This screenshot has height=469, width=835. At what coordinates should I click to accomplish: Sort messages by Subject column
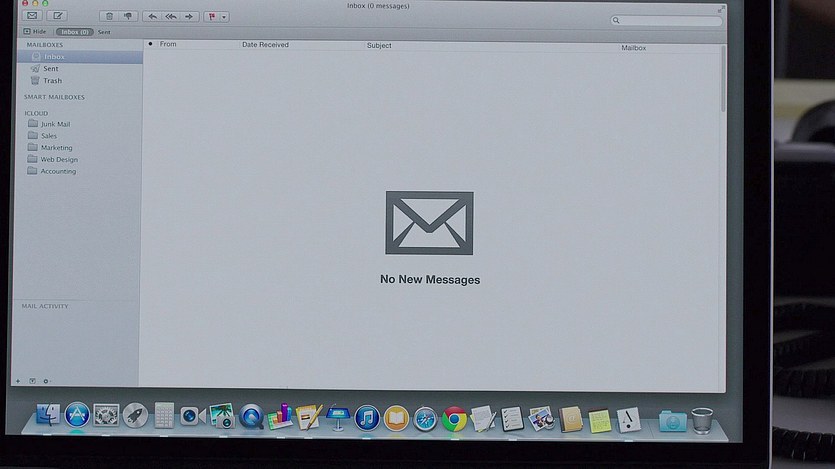[379, 46]
